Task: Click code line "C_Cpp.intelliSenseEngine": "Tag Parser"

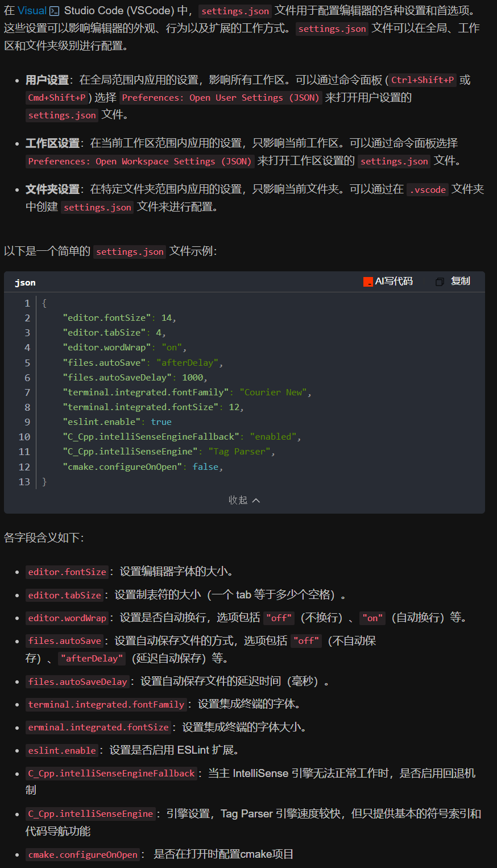Action: (169, 451)
